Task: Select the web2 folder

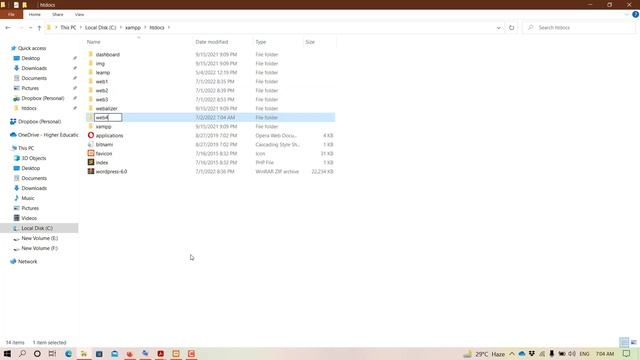Action: (x=102, y=91)
